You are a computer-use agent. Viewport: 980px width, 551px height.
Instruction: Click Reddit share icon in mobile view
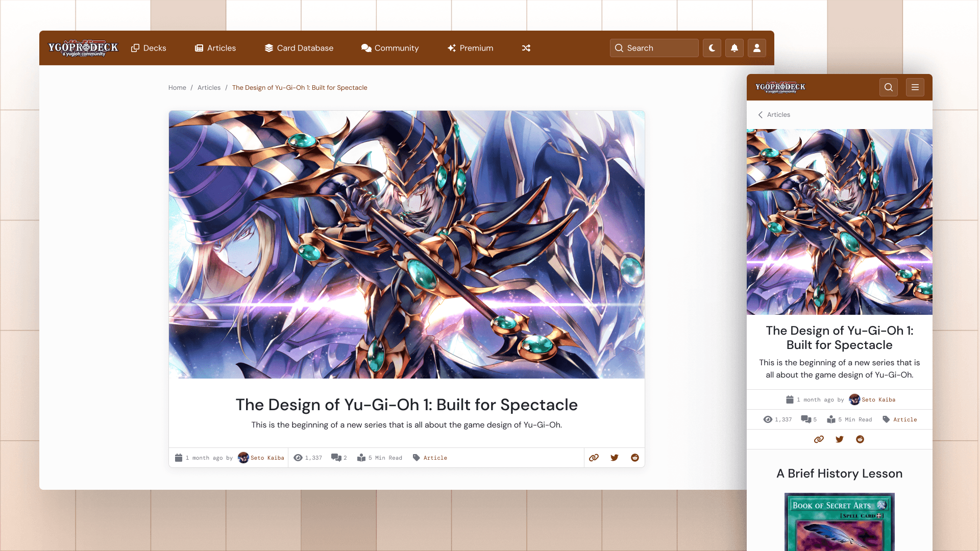(x=860, y=439)
